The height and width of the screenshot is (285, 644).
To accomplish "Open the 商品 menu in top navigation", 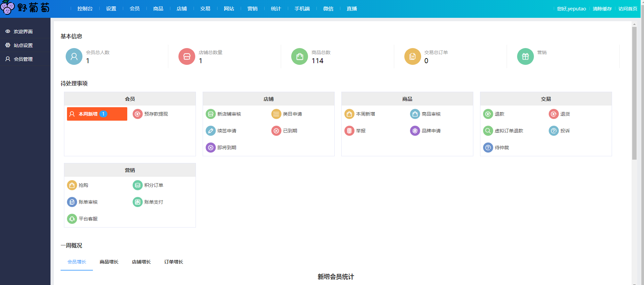I will [158, 9].
